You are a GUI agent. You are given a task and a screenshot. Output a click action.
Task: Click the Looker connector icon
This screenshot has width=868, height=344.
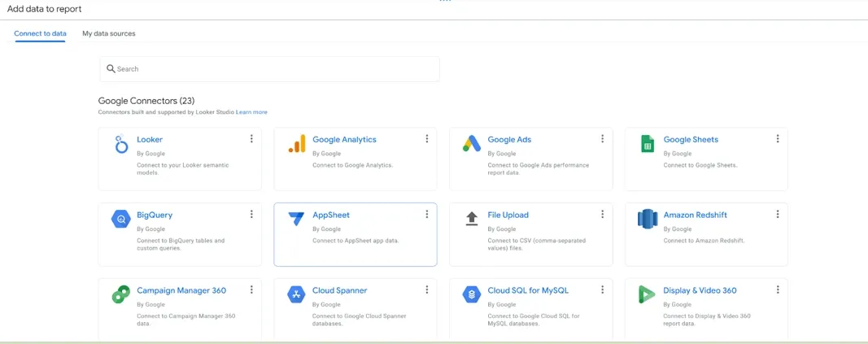point(121,145)
